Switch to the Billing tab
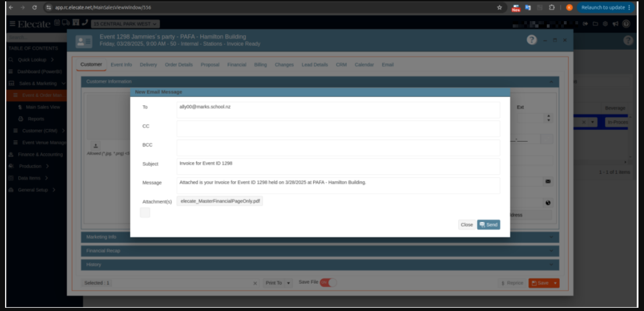Image resolution: width=644 pixels, height=311 pixels. (260, 65)
